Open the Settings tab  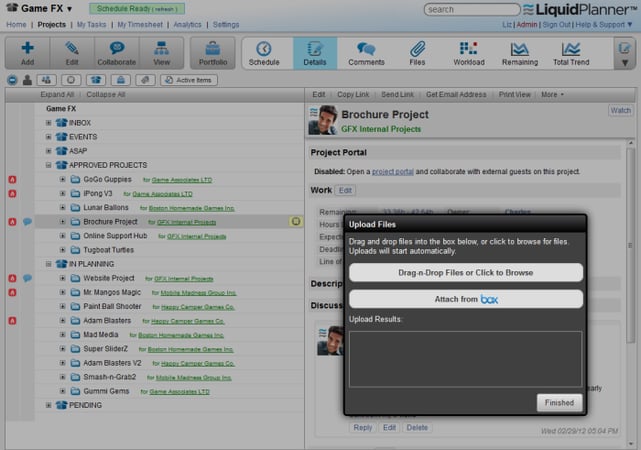(x=226, y=25)
